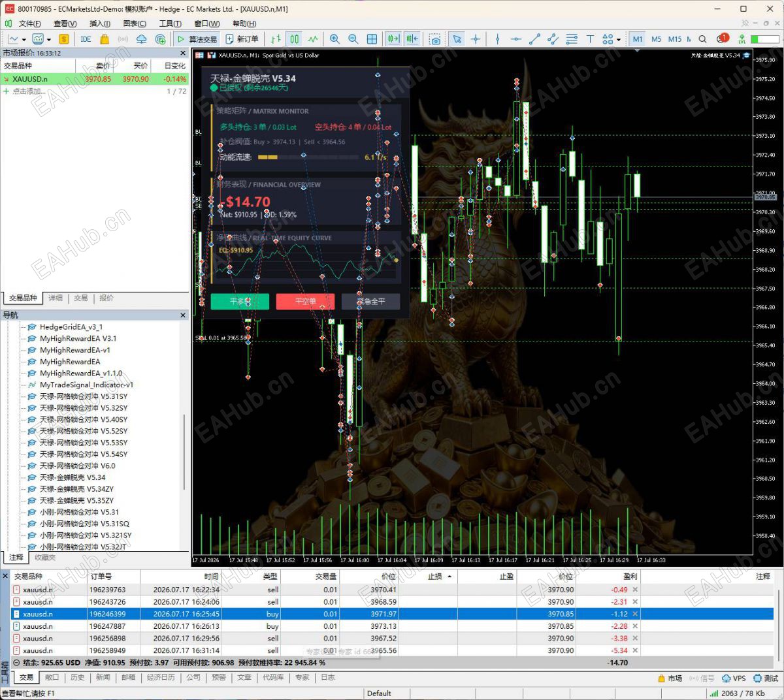Switch chart to candlestick mode
This screenshot has width=784, height=700.
(295, 39)
